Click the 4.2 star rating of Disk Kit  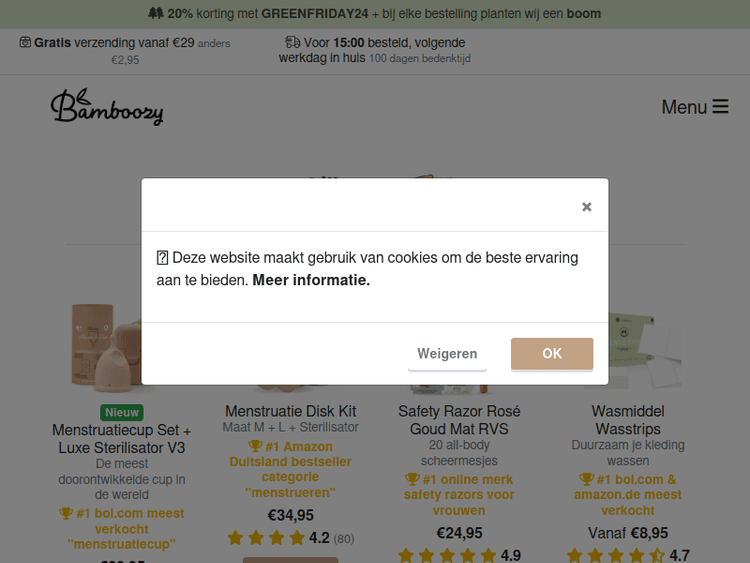pyautogui.click(x=291, y=538)
